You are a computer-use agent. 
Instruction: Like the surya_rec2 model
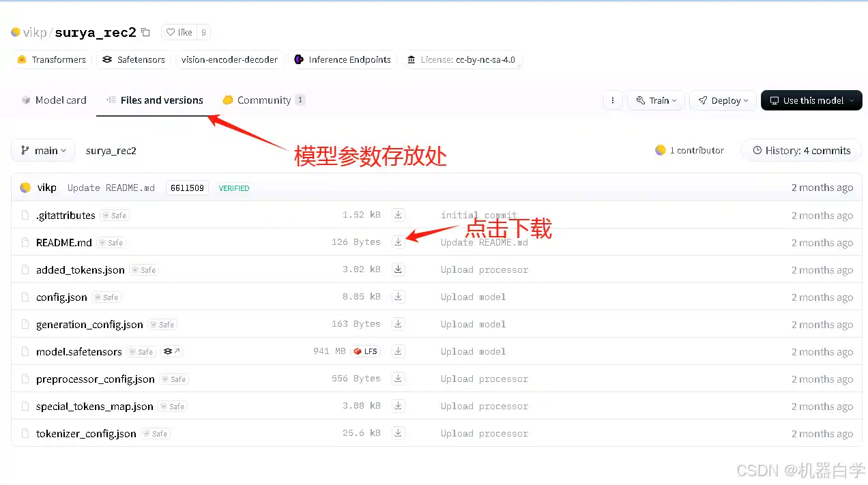click(x=179, y=32)
